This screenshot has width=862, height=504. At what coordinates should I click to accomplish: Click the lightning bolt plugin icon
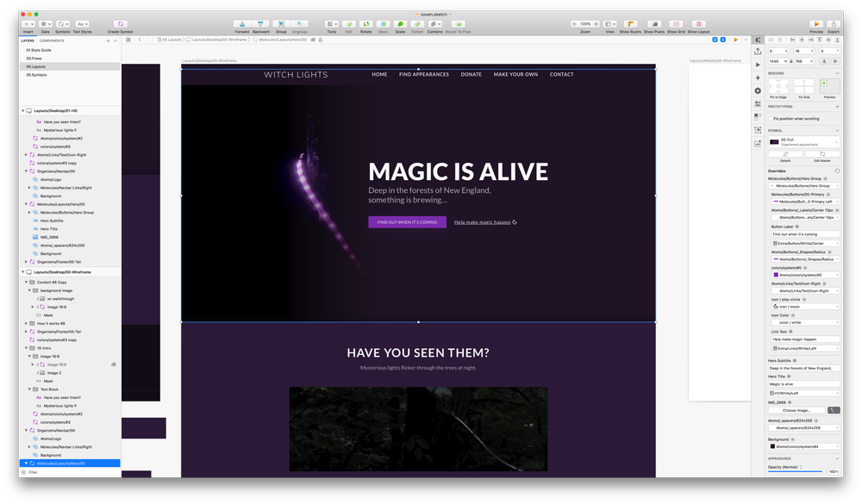click(x=758, y=78)
